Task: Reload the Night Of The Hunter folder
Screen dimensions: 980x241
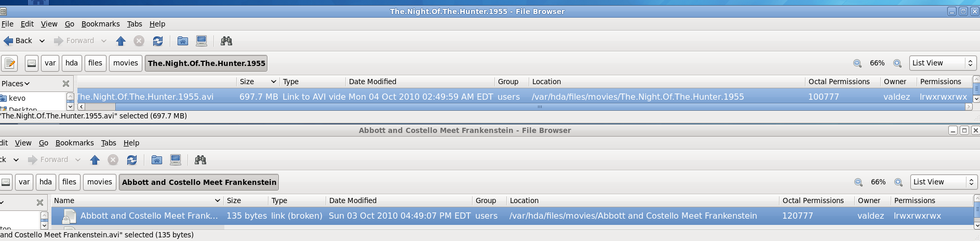Action: pos(158,41)
